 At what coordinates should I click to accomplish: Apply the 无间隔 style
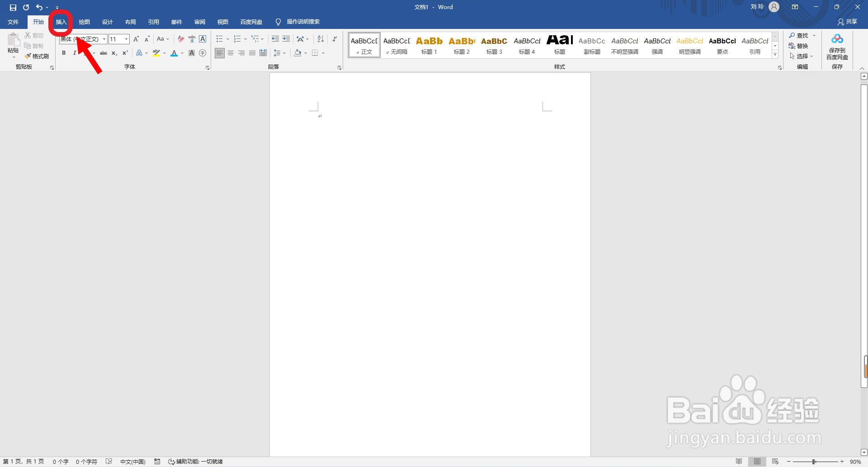point(396,45)
